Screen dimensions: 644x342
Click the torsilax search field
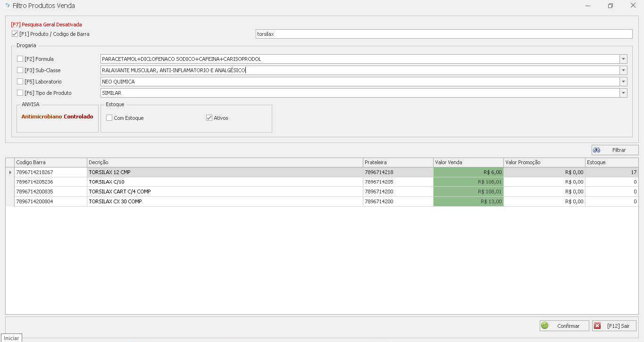pos(443,34)
